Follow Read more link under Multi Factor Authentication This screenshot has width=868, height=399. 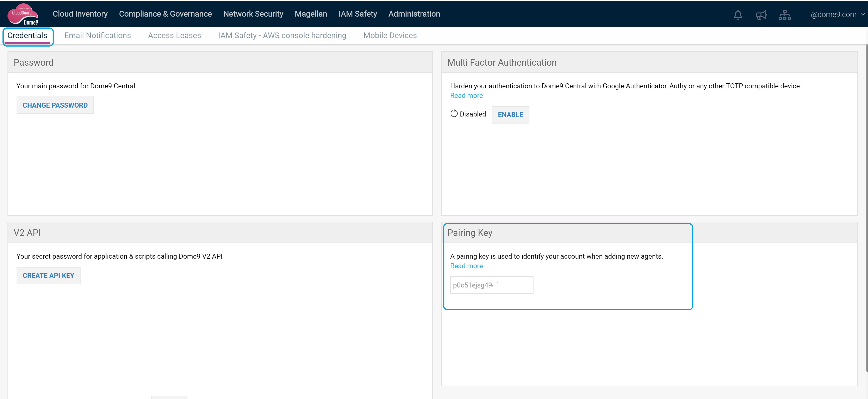point(466,95)
